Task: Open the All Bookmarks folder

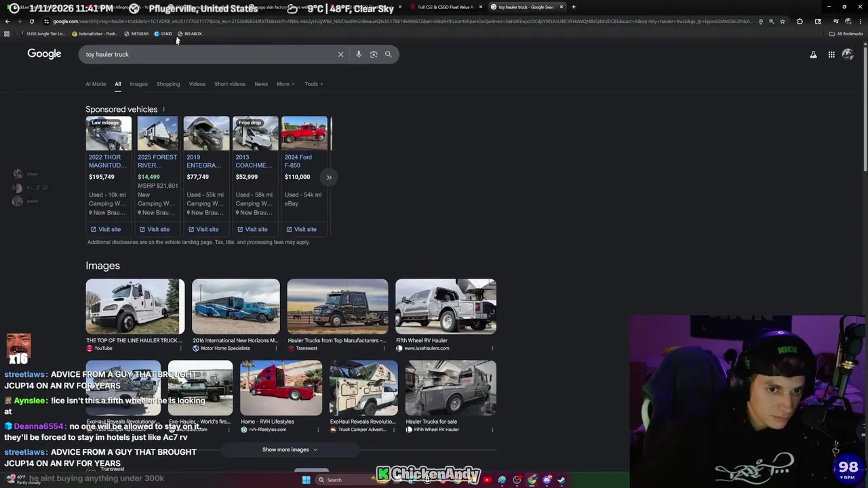Action: [x=846, y=34]
